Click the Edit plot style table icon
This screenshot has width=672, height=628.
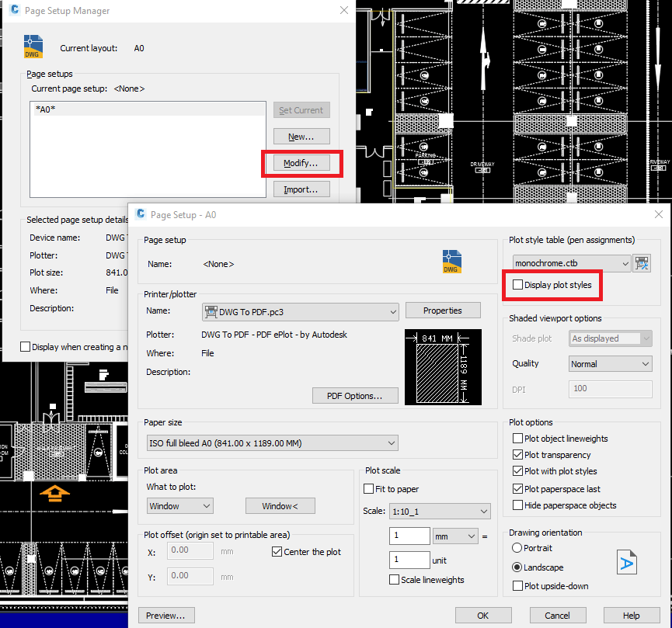tap(642, 262)
